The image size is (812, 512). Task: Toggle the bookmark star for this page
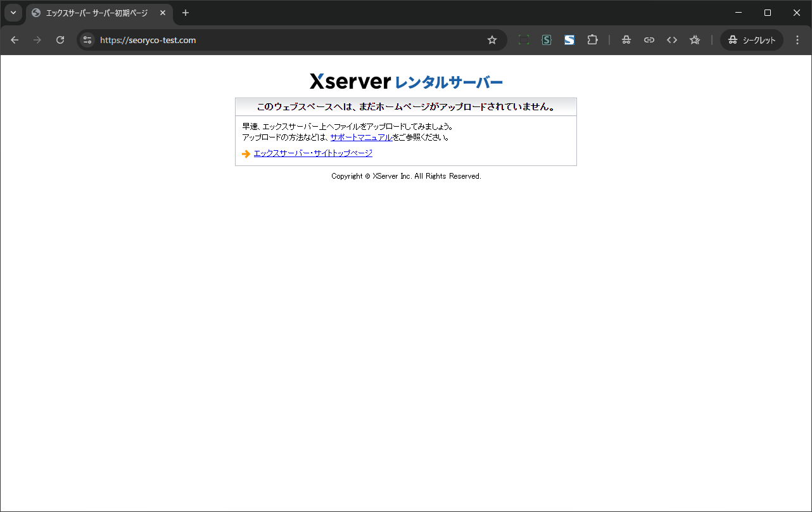(x=492, y=39)
